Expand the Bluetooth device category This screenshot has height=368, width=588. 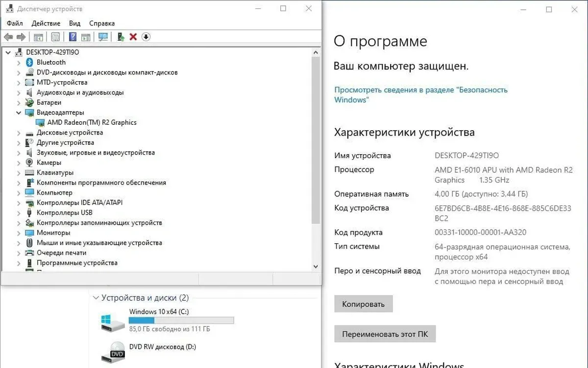[19, 63]
